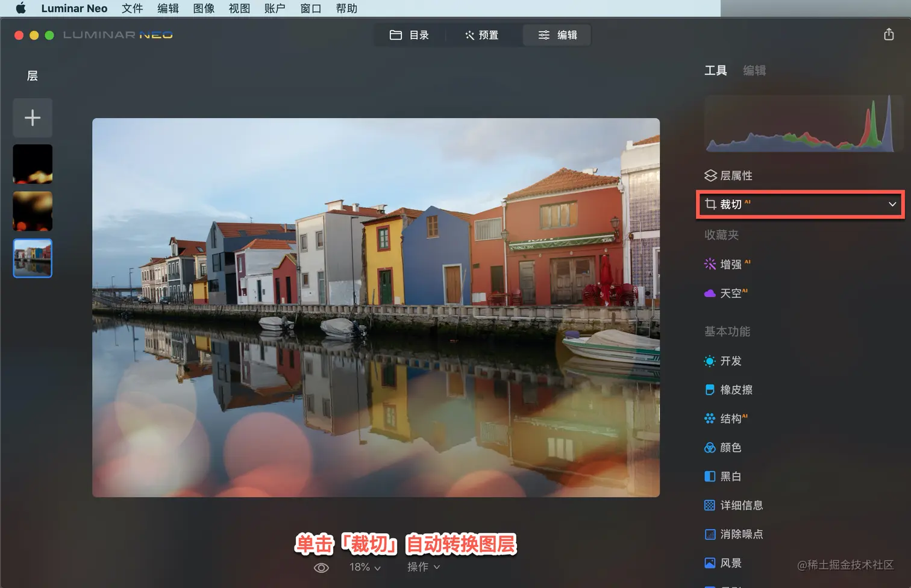Click the 消除噪点 denoise icon
This screenshot has width=911, height=588.
pos(710,534)
